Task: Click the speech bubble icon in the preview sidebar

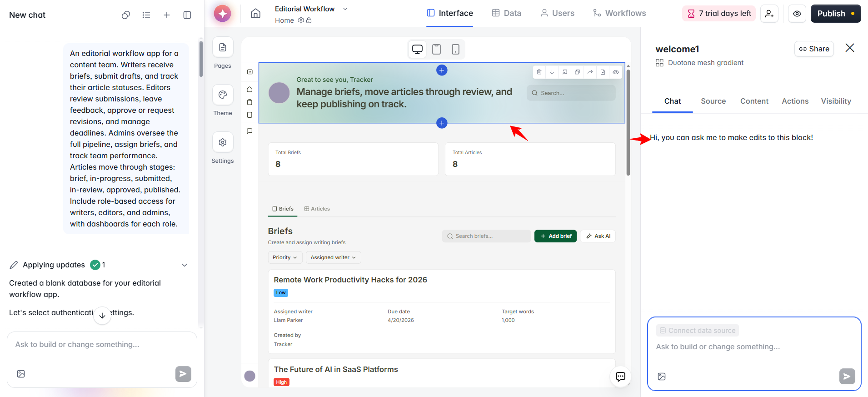Action: click(249, 131)
